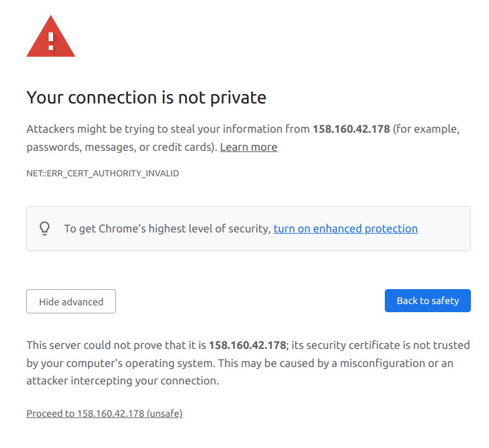Follow the turn on enhanced protection link
The image size is (489, 448).
pos(346,229)
